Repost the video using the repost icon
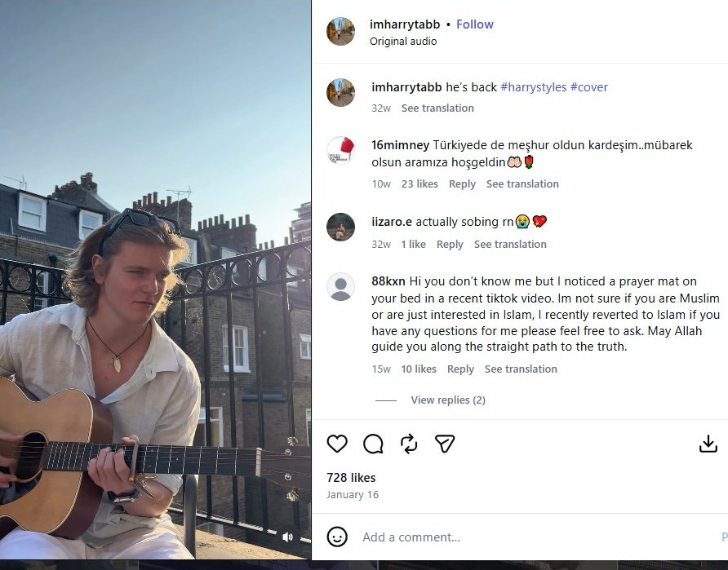Screen dimensions: 728x570 pyautogui.click(x=409, y=444)
